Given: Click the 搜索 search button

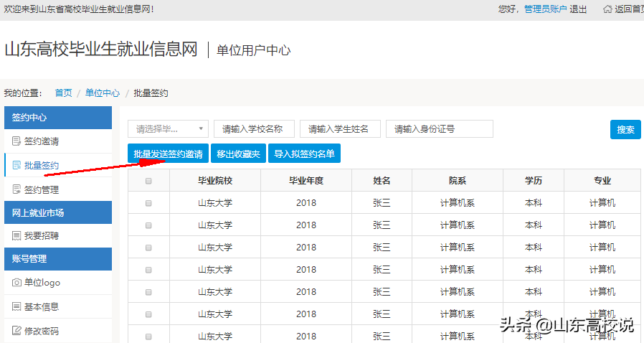Looking at the screenshot, I should tap(625, 129).
